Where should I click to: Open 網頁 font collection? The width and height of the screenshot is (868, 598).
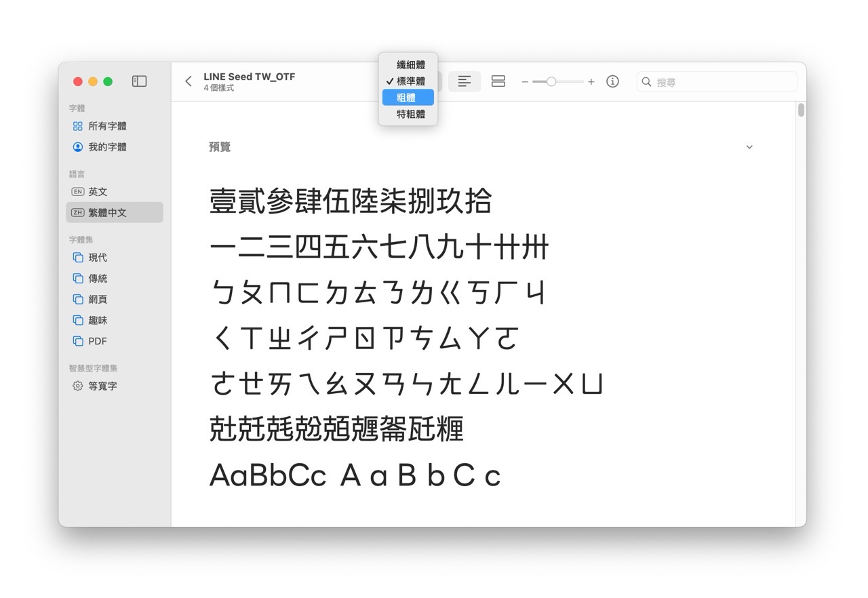(x=115, y=299)
